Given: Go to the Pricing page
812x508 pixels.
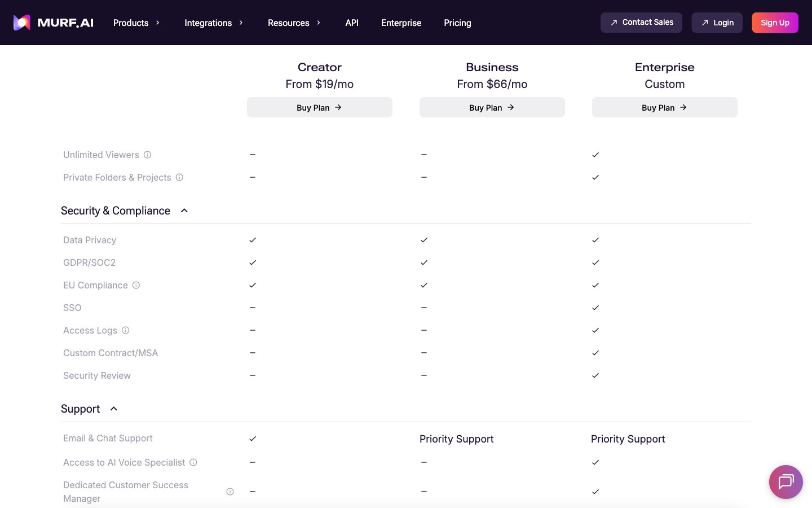Looking at the screenshot, I should coord(457,23).
